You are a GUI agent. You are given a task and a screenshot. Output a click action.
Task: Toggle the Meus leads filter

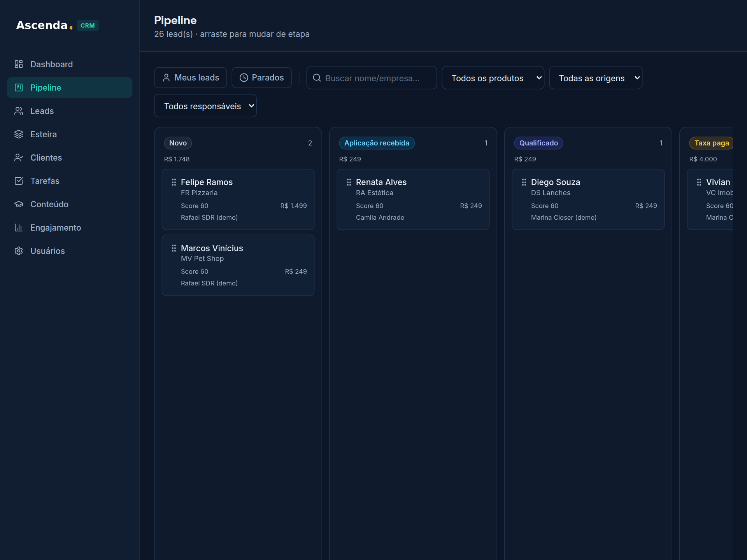[191, 78]
